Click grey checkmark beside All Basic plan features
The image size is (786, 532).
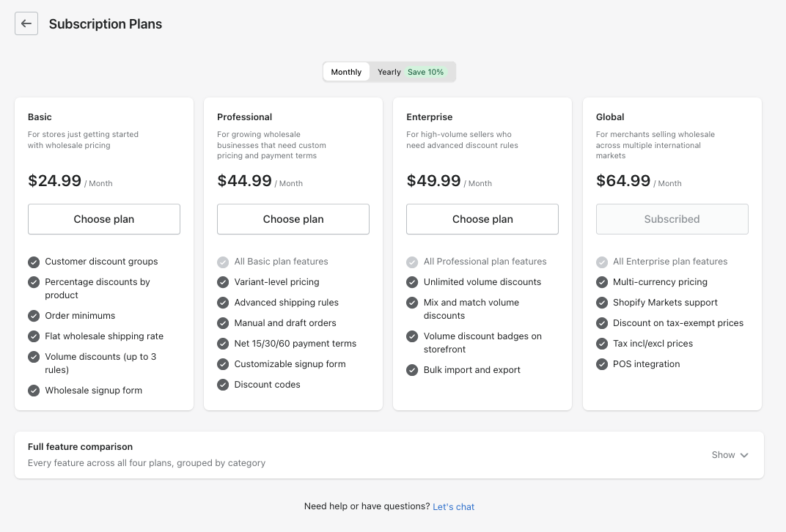coord(223,262)
